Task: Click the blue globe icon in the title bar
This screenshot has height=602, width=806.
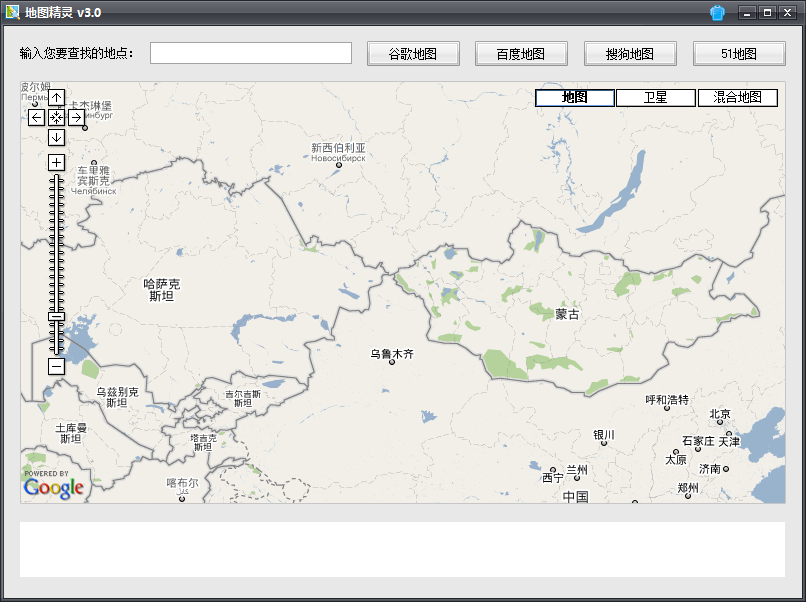Action: [x=716, y=13]
